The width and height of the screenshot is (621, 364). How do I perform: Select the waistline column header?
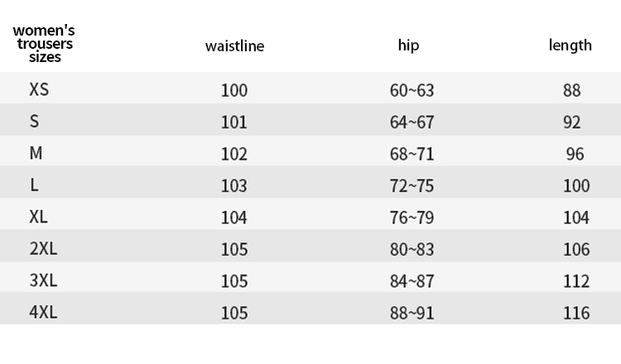[234, 45]
